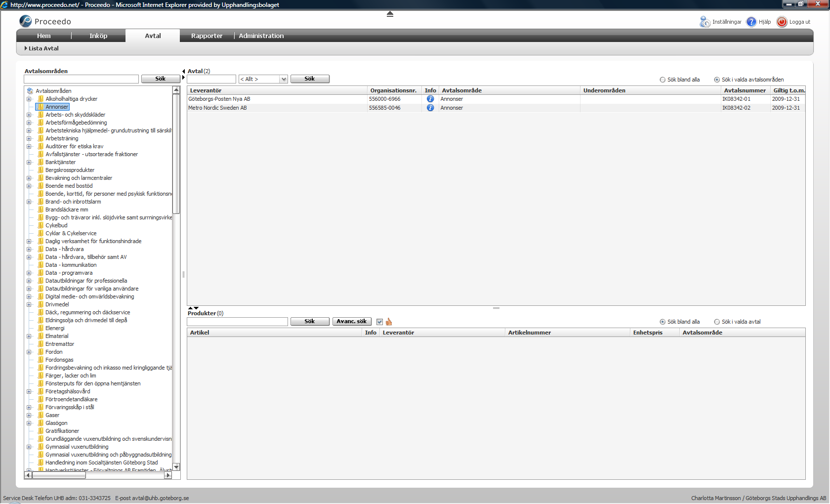Viewport: 830px width, 504px height.
Task: Click avtalsnummer IK08342-02 cell
Action: pos(736,108)
